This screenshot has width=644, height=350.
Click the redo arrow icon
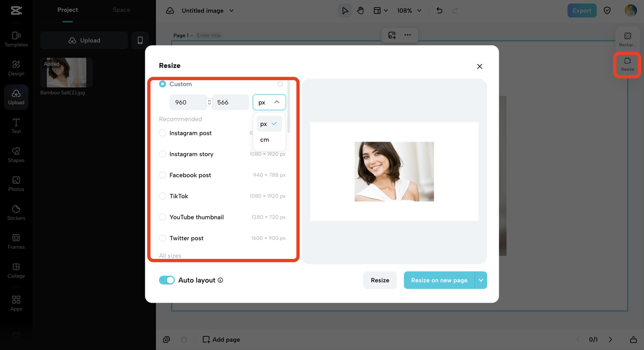455,11
